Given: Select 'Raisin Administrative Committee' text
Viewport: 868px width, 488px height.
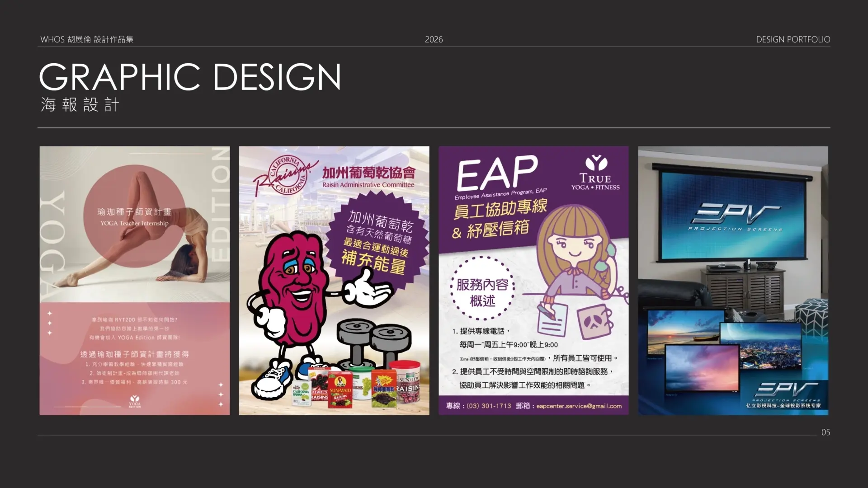Looking at the screenshot, I should pos(368,185).
